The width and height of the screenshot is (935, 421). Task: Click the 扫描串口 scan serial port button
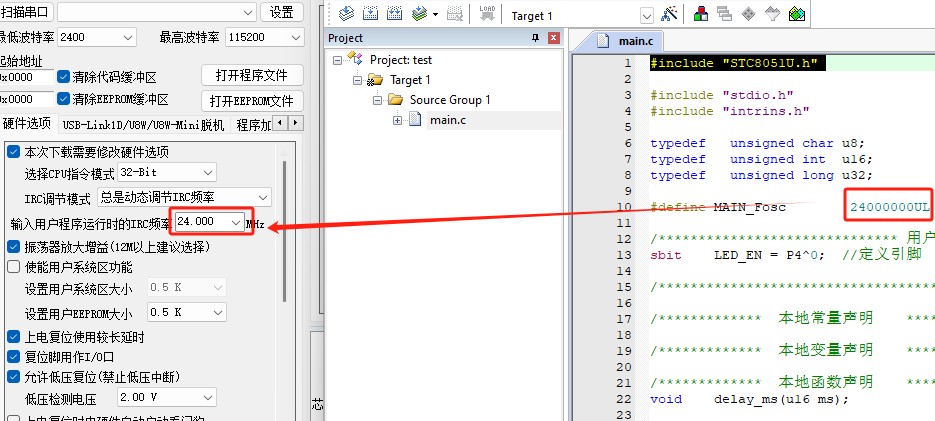pyautogui.click(x=26, y=12)
